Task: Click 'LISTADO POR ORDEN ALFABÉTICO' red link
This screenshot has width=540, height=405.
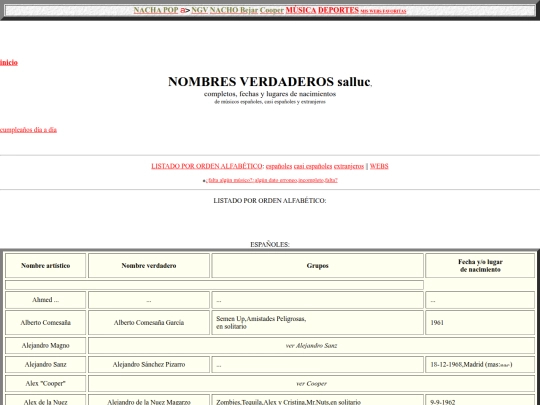Action: [207, 166]
